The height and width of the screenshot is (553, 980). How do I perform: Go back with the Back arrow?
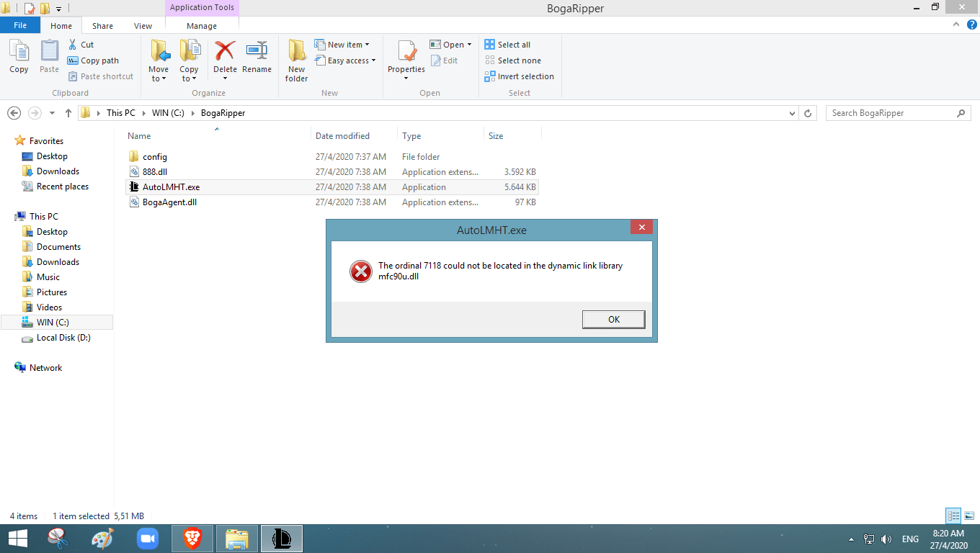pos(14,113)
